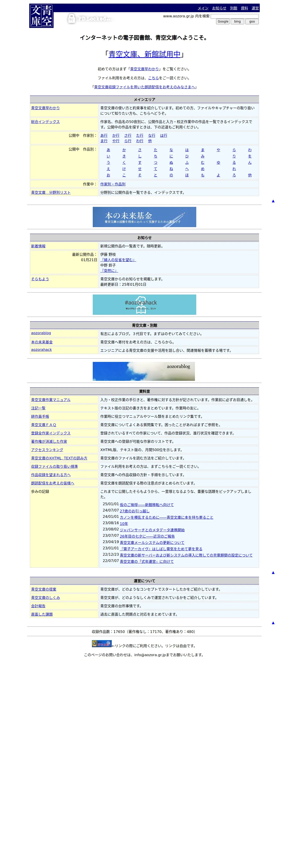This screenshot has height=868, width=289.
Task: Select 別館 in the top navigation
Action: click(x=233, y=8)
